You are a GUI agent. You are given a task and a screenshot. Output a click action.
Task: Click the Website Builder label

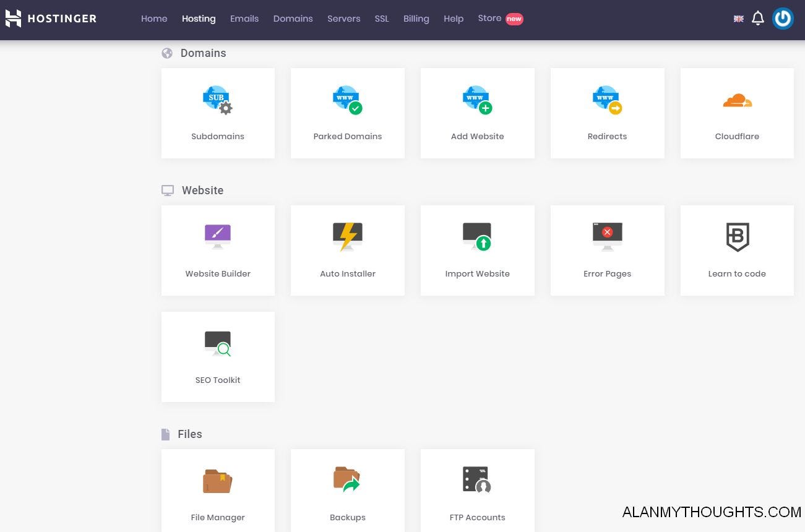(218, 273)
